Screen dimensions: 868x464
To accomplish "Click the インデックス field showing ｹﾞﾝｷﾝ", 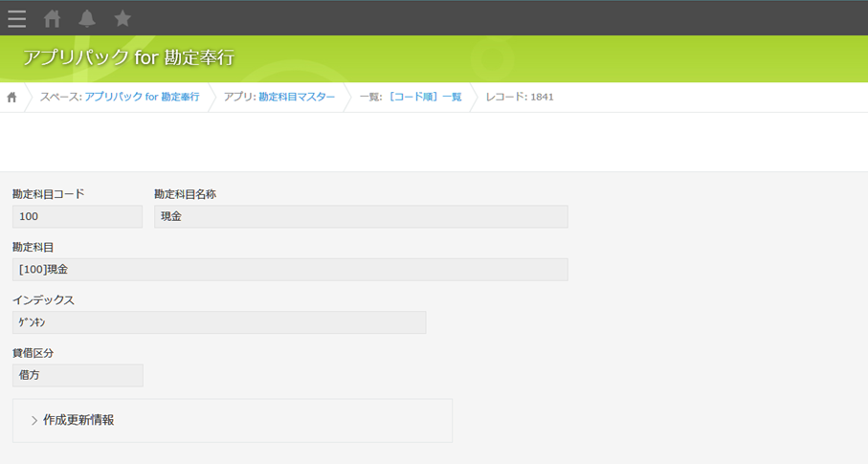I will point(219,322).
